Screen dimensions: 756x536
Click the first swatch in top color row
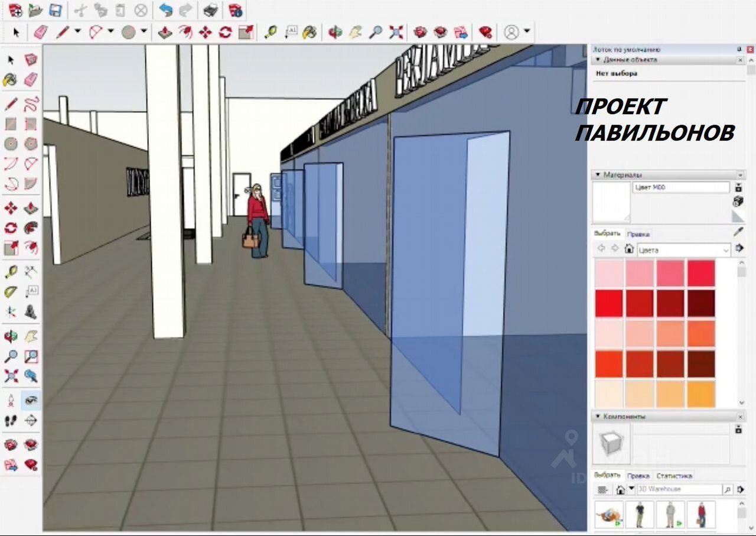(x=609, y=274)
